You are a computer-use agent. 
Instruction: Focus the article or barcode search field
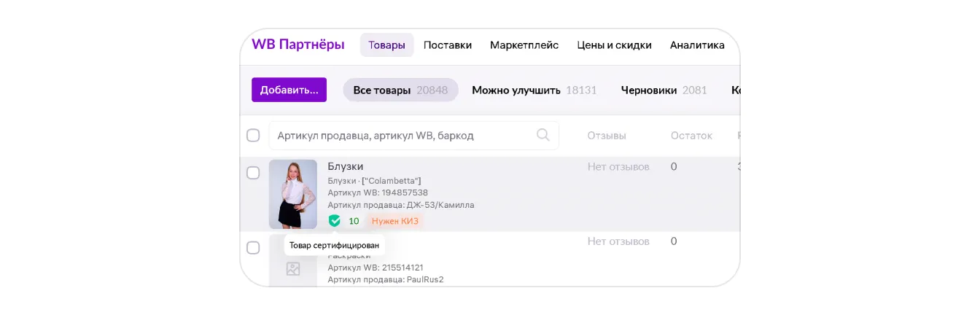point(401,136)
